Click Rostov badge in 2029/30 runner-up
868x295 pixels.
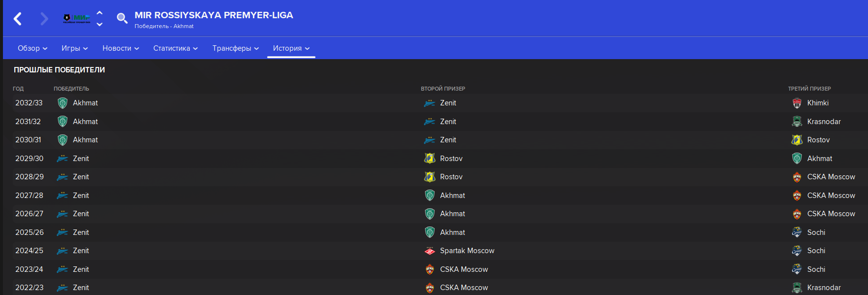pyautogui.click(x=430, y=159)
